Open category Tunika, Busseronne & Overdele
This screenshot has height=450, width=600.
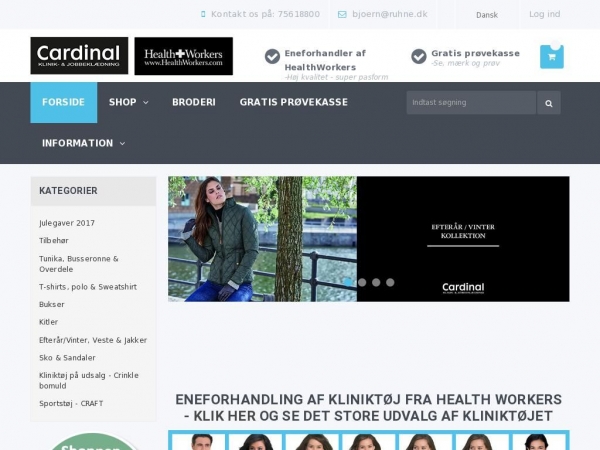pyautogui.click(x=79, y=264)
